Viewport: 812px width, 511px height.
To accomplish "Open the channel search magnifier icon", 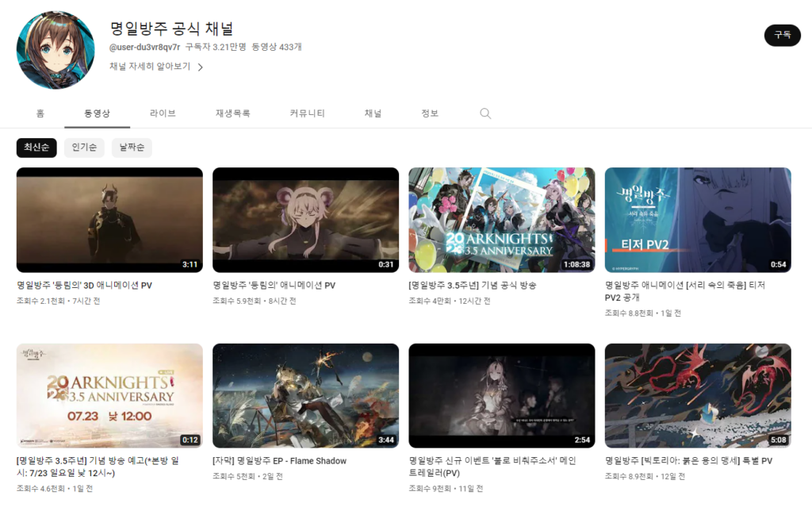I will click(485, 113).
